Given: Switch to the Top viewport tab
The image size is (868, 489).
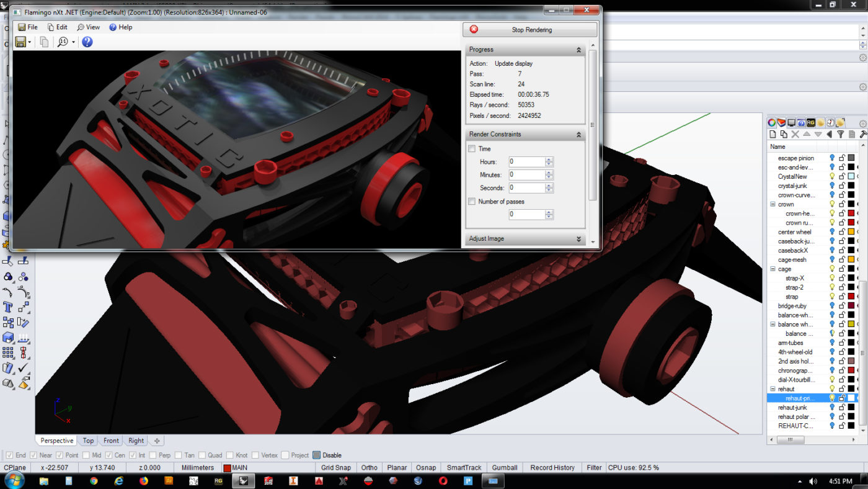Looking at the screenshot, I should coord(88,441).
